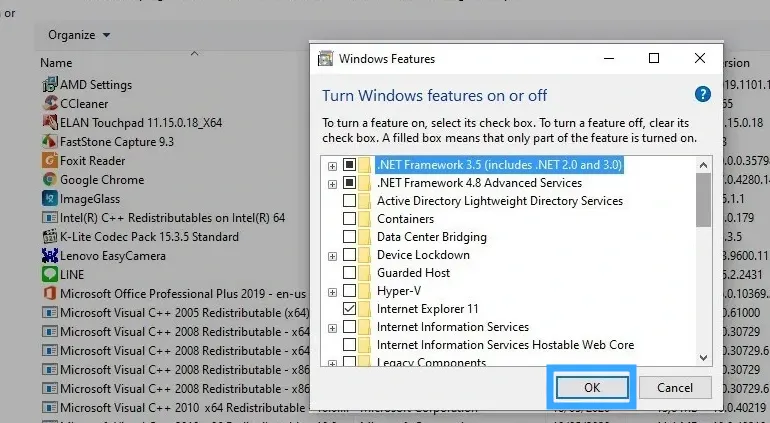Click Cancel in Windows Features dialog
Image resolution: width=770 pixels, height=423 pixels.
(x=675, y=388)
